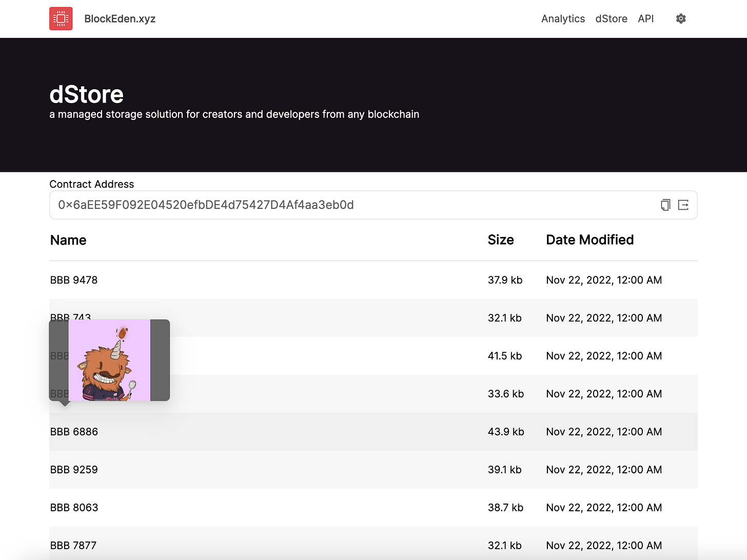Sort by the Date Modified column header
Image resolution: width=747 pixels, height=560 pixels.
pyautogui.click(x=590, y=240)
